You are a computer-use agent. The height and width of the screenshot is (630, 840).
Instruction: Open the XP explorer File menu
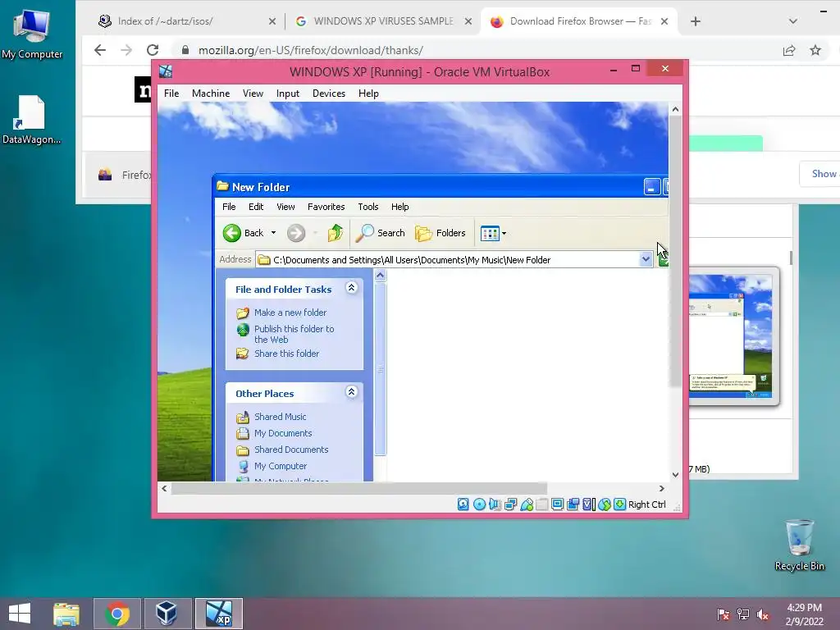pos(229,207)
